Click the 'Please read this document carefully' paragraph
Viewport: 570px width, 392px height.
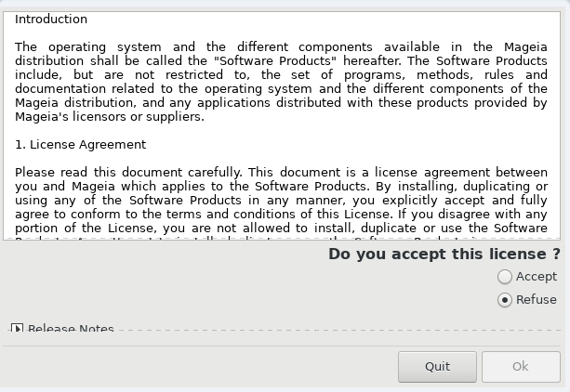click(x=281, y=200)
